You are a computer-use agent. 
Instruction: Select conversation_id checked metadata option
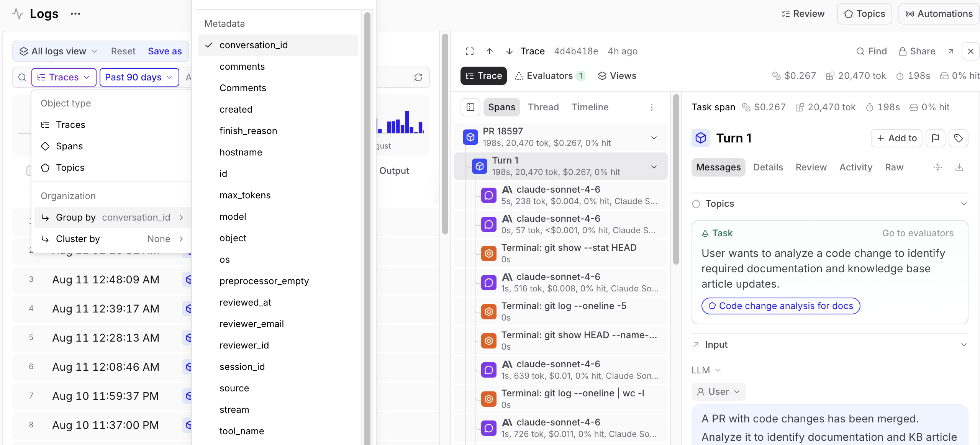tap(278, 45)
